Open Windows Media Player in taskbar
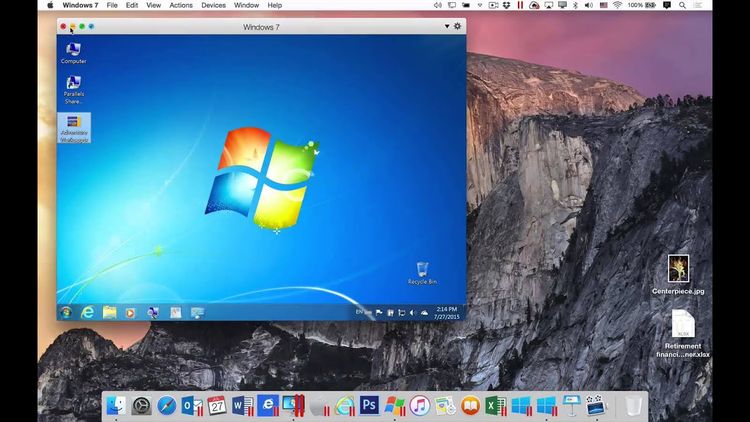The image size is (750, 422). click(130, 313)
